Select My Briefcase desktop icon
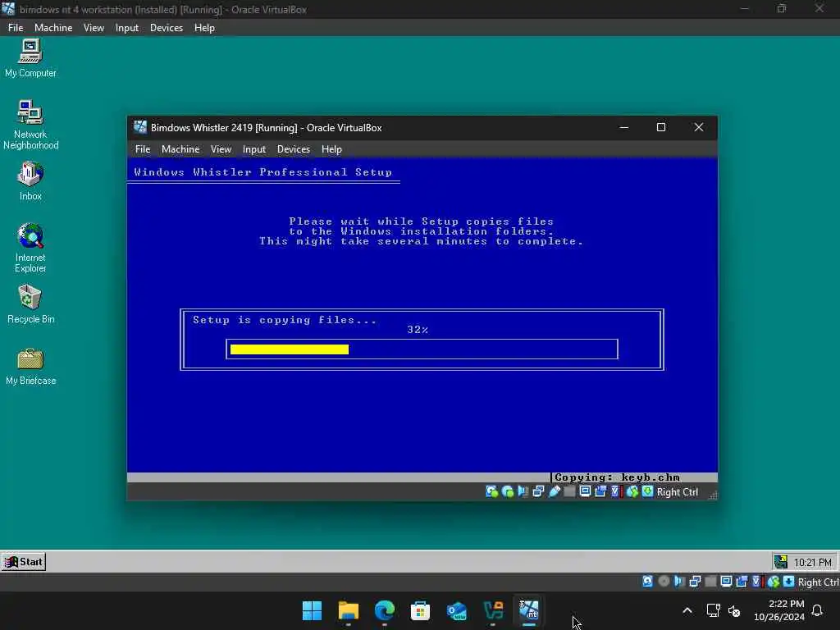 30,367
